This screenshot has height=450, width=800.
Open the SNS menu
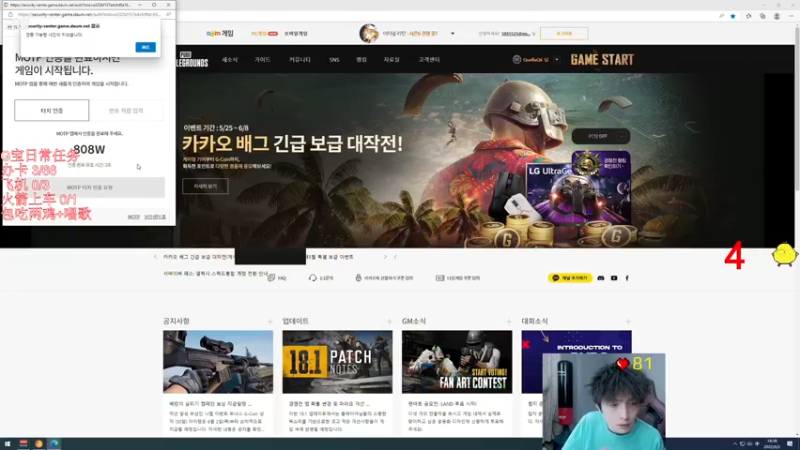point(334,60)
